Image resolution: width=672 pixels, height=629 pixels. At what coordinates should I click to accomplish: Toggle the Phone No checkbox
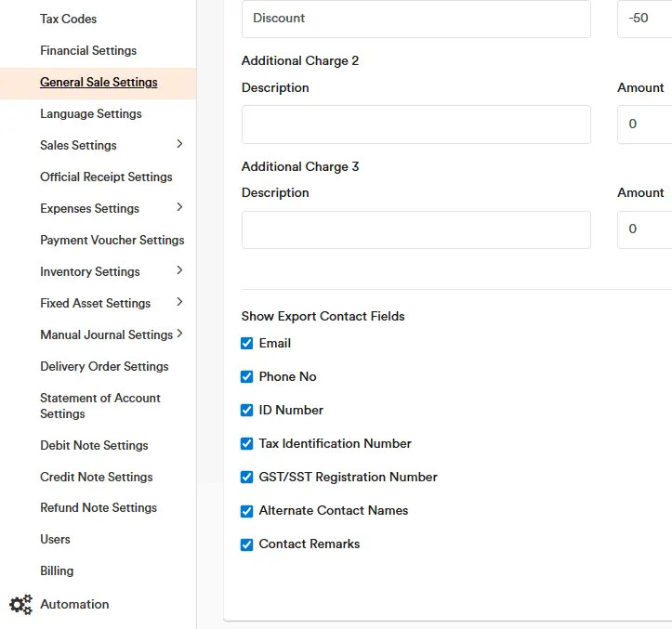[247, 377]
